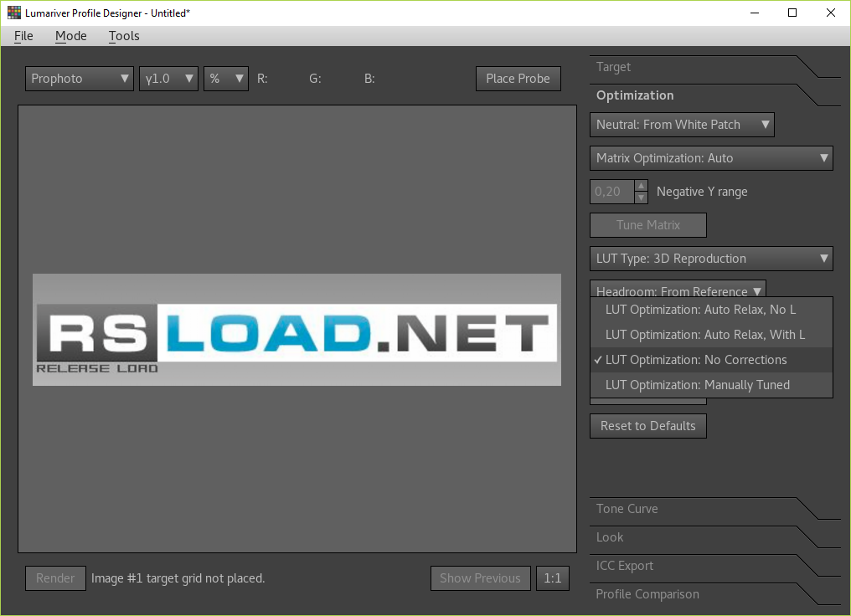Open the Tools menu
This screenshot has width=851, height=616.
click(124, 36)
